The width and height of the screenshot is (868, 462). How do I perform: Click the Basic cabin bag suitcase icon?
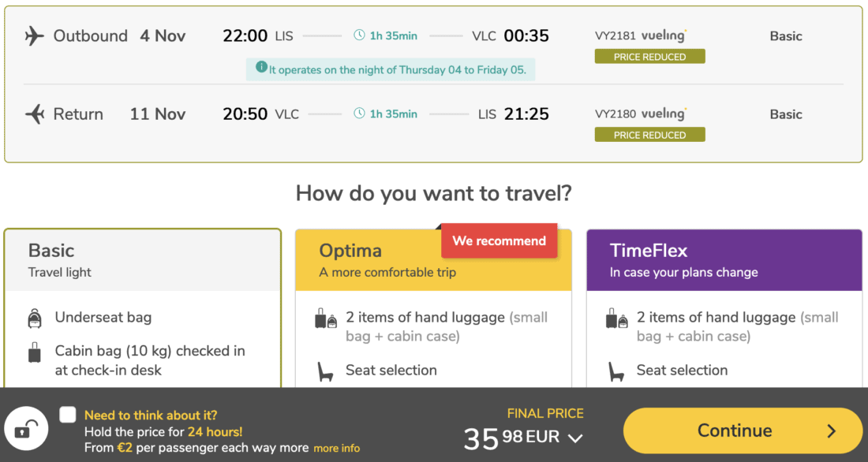pyautogui.click(x=35, y=353)
